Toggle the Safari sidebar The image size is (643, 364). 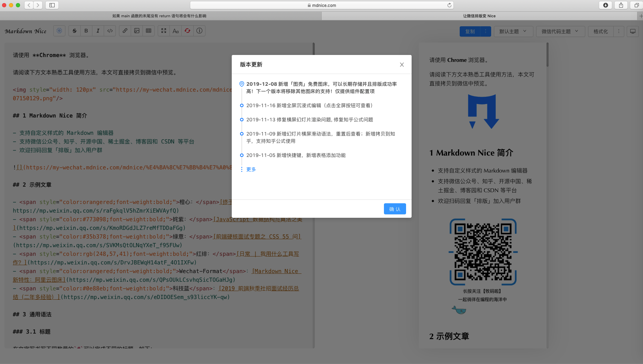tap(52, 5)
